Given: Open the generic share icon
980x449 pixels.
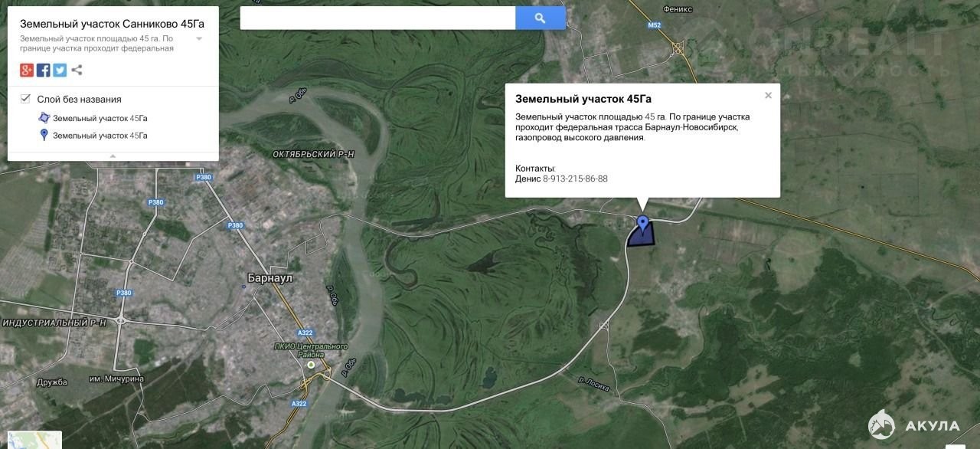Looking at the screenshot, I should tap(77, 70).
